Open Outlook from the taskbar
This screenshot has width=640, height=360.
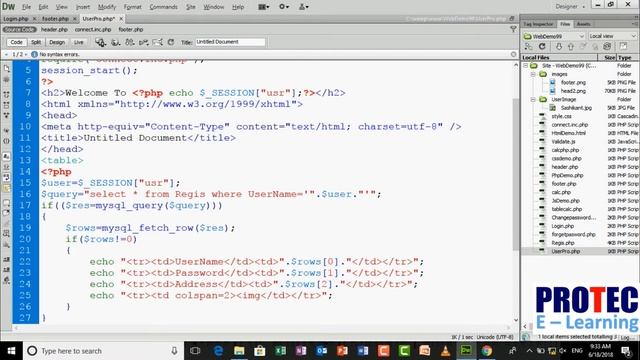click(x=322, y=351)
